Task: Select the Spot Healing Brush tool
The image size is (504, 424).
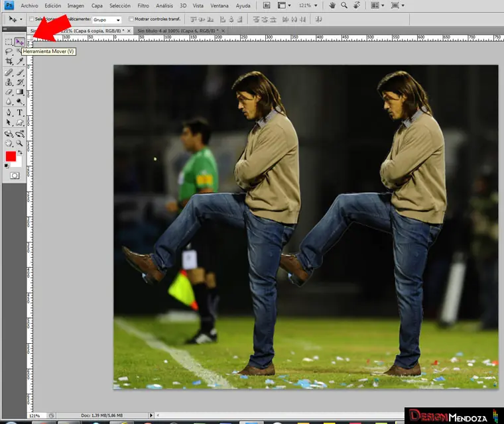Action: tap(9, 73)
